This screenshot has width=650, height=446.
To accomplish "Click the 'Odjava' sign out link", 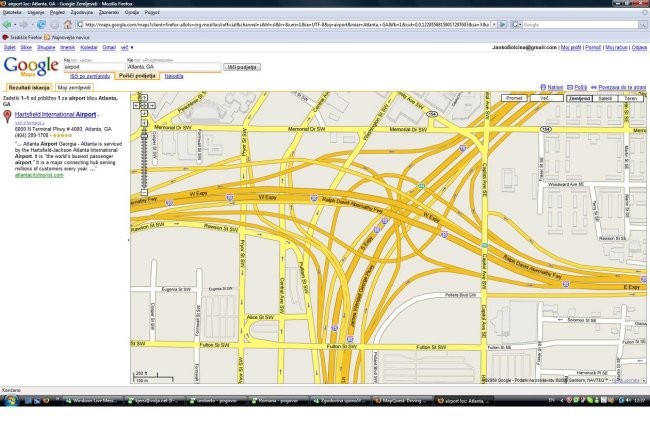I will point(639,48).
